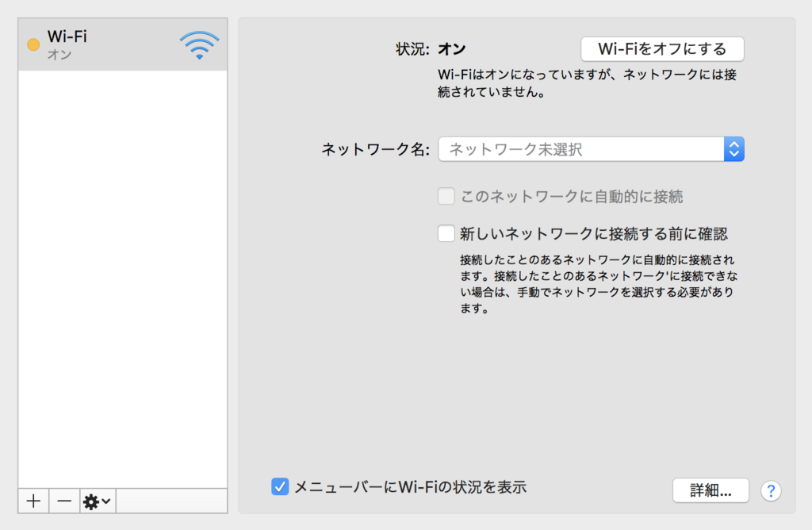Screen dimensions: 812x530
Task: Click the blue stepper arrows of network popup
Action: click(x=733, y=149)
